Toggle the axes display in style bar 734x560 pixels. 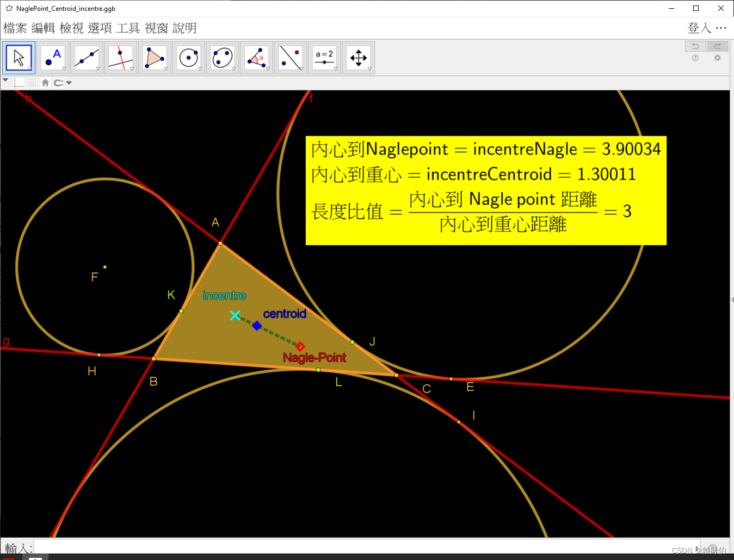(19, 83)
